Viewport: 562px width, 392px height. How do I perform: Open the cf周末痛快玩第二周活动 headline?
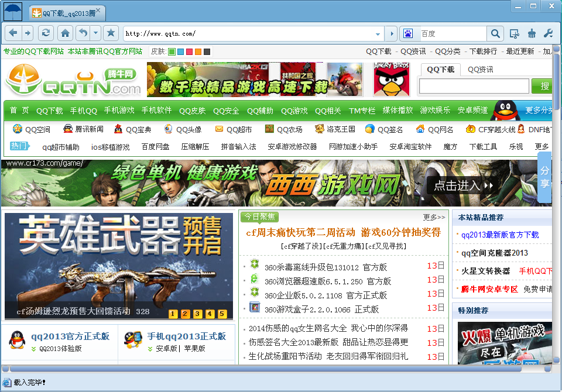click(300, 232)
